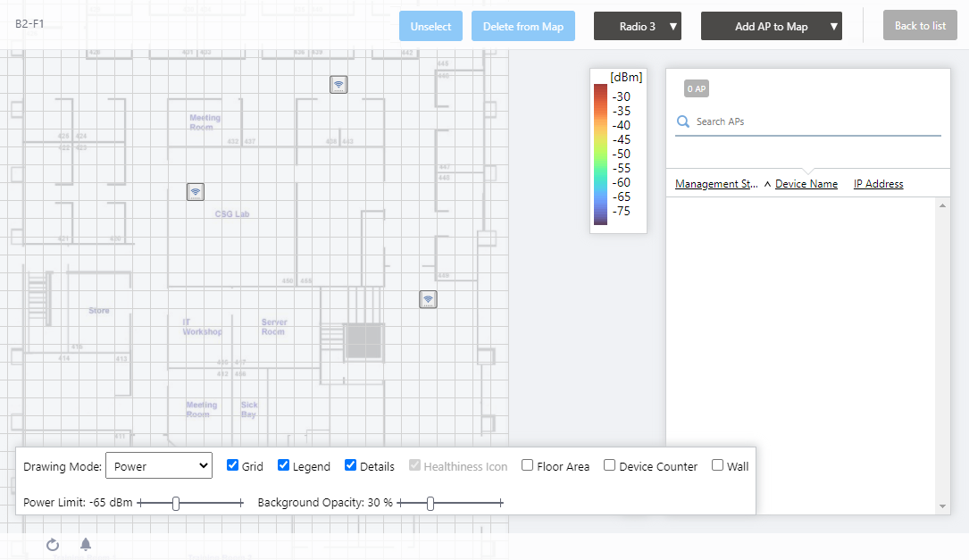Open the Drawing Mode Power dropdown
The image size is (969, 560).
coord(158,465)
